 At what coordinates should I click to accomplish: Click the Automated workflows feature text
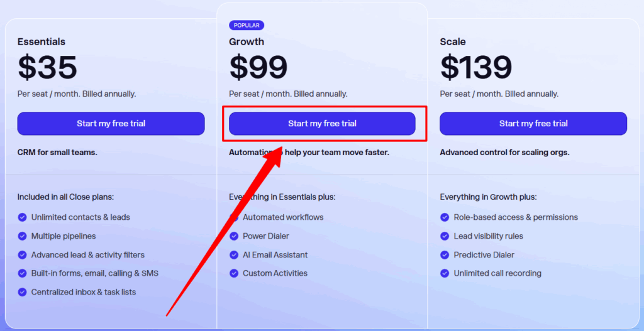(x=283, y=217)
